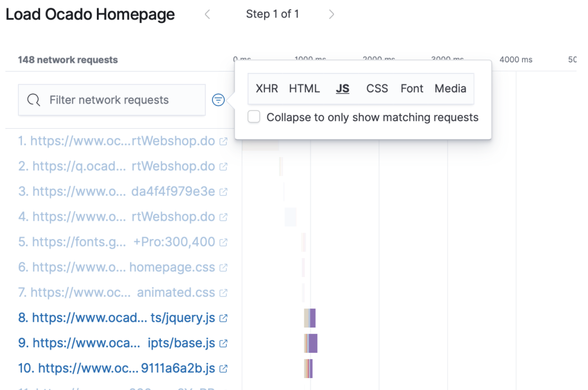Screen dimensions: 588x390
Task: Toggle the JS filter off
Action: tap(342, 89)
